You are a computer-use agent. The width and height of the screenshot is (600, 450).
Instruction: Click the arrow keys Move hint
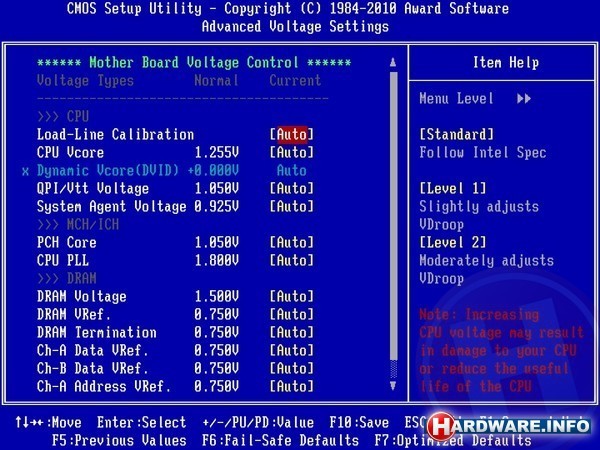click(x=48, y=422)
